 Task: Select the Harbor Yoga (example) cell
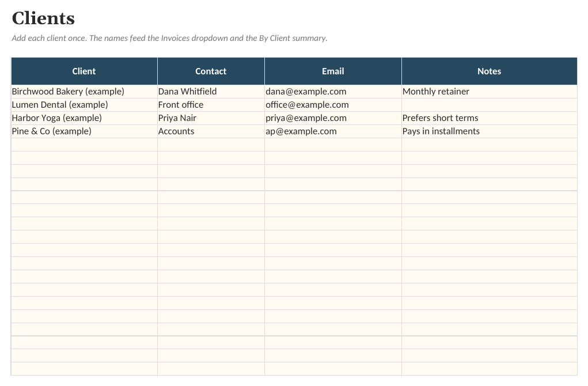click(x=85, y=118)
